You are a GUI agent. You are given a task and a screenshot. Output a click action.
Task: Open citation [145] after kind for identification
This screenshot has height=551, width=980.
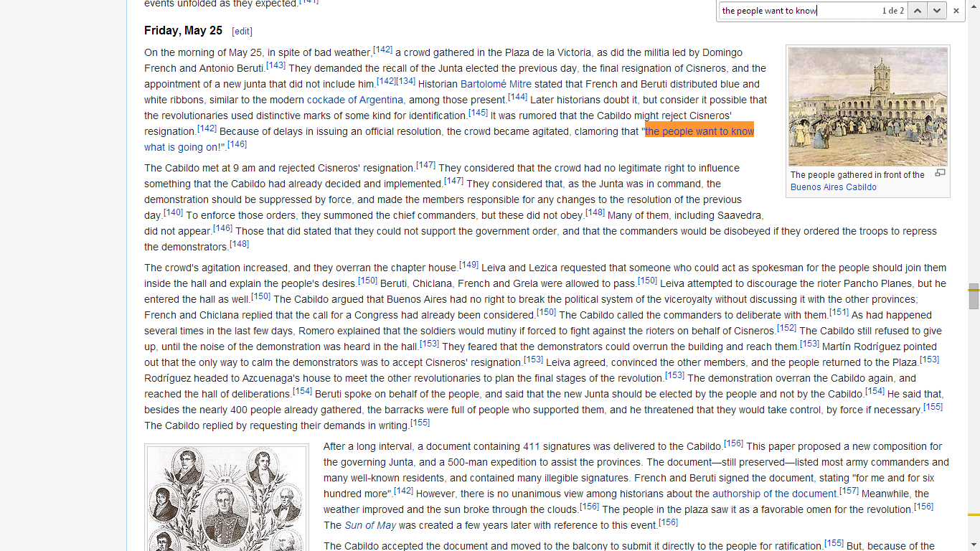point(478,113)
